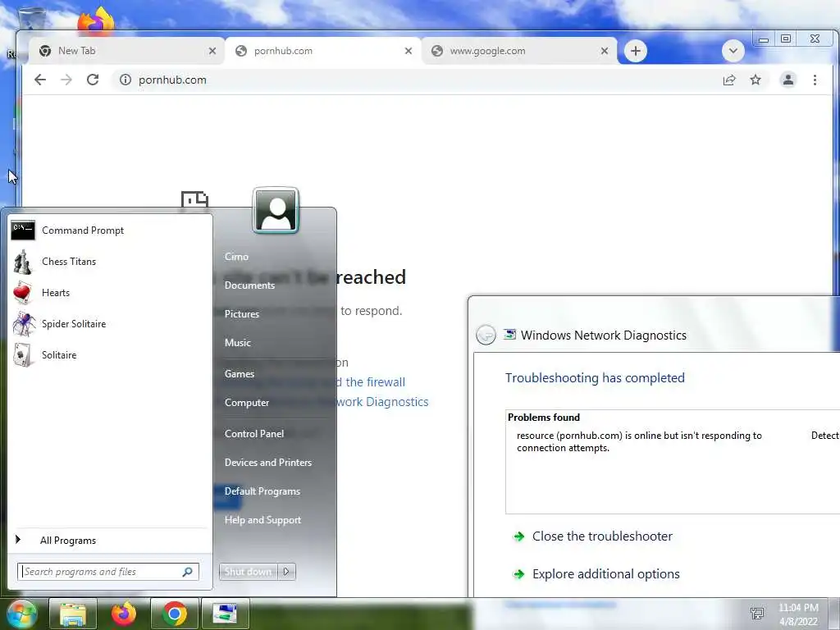Image resolution: width=840 pixels, height=630 pixels.
Task: Reload the current page
Action: click(93, 80)
